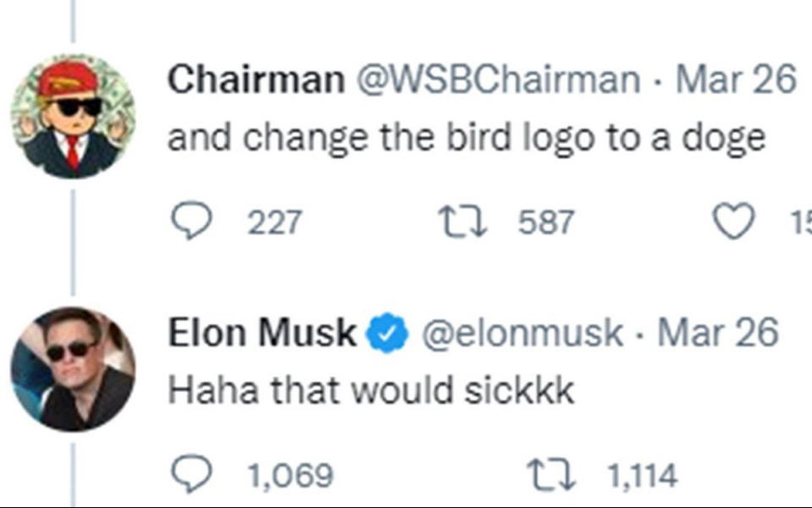
Task: Click the 227 reply count
Action: [273, 223]
